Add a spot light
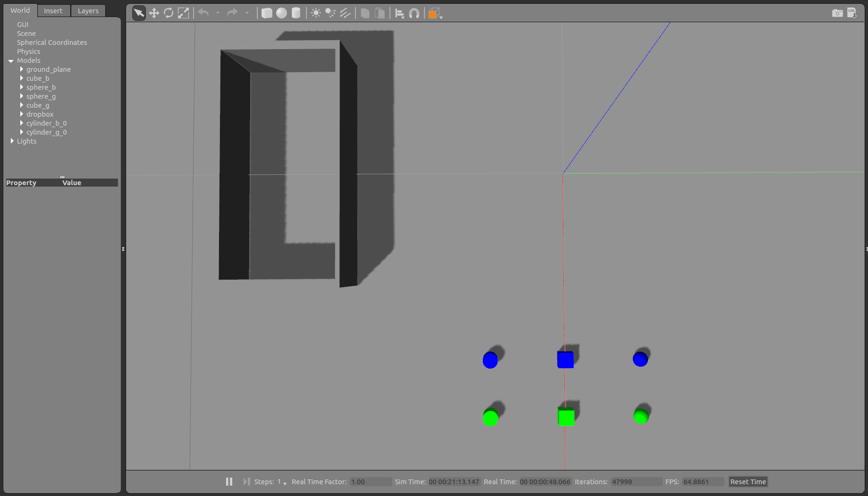 pyautogui.click(x=330, y=13)
